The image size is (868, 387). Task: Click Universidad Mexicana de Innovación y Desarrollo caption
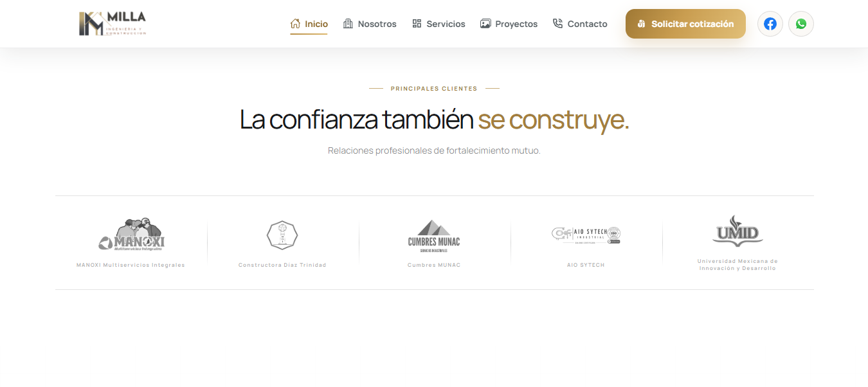(737, 265)
